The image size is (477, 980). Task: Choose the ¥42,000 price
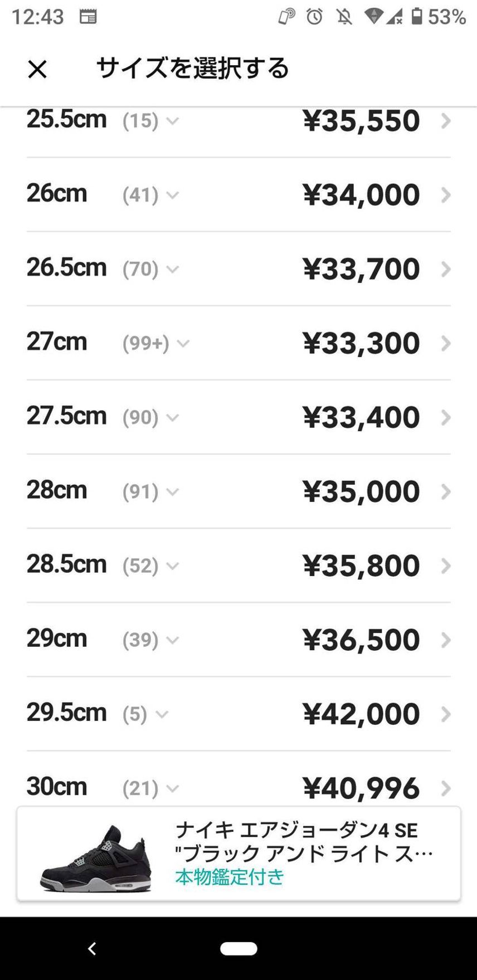pyautogui.click(x=361, y=714)
